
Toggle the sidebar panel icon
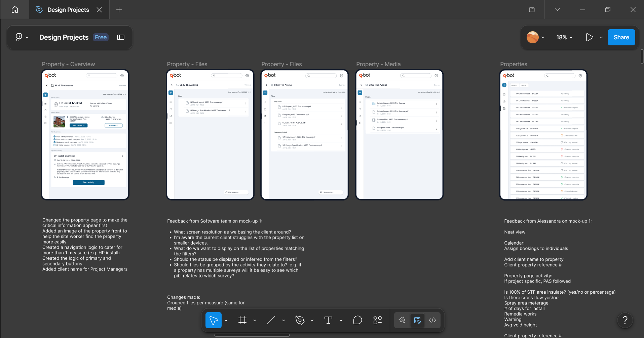121,37
